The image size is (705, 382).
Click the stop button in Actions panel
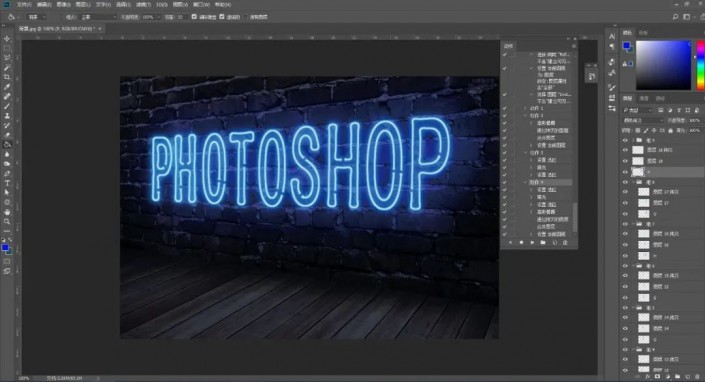(x=510, y=242)
